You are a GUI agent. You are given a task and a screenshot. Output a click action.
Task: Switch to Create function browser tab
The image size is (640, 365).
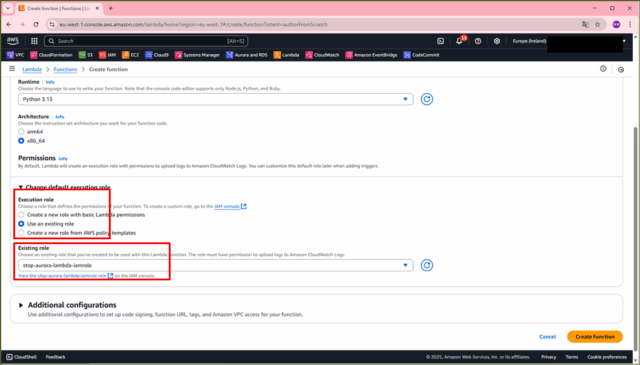[x=60, y=8]
